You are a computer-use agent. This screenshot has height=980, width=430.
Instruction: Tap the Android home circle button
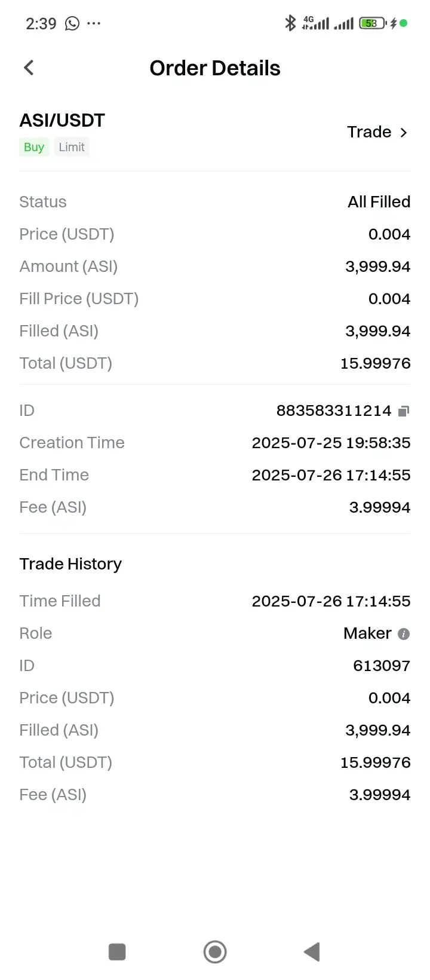point(215,952)
